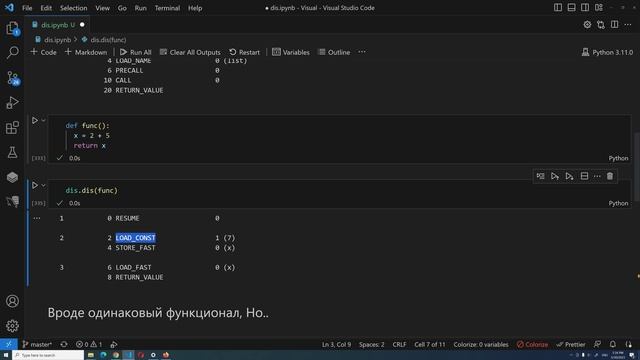Select the Python 3.11.0 kernel picker

pyautogui.click(x=607, y=52)
